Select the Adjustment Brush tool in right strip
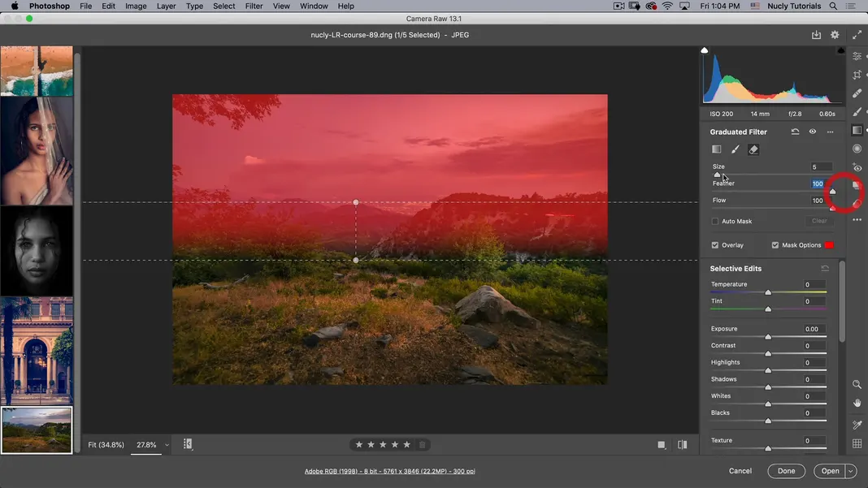 tap(857, 112)
